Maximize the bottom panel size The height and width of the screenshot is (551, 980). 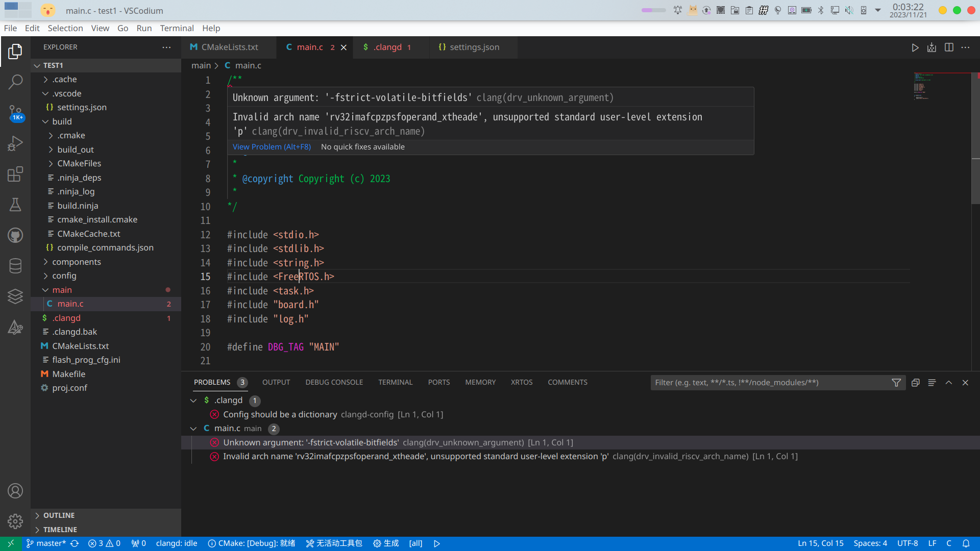click(x=949, y=383)
